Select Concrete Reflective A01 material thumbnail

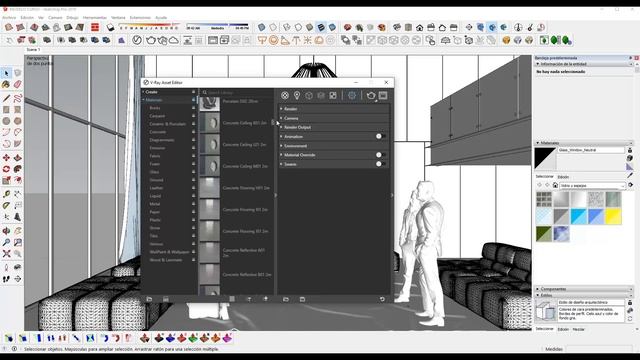coord(209,252)
